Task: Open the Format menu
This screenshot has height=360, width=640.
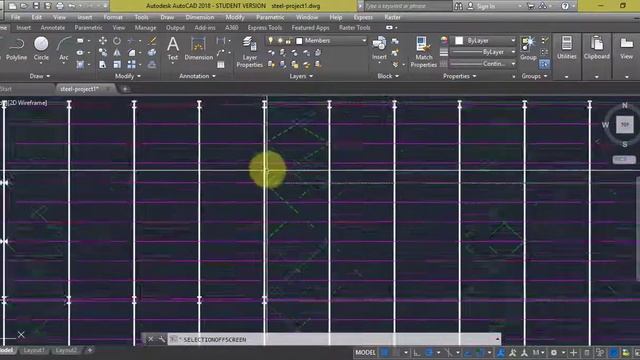Action: point(113,17)
